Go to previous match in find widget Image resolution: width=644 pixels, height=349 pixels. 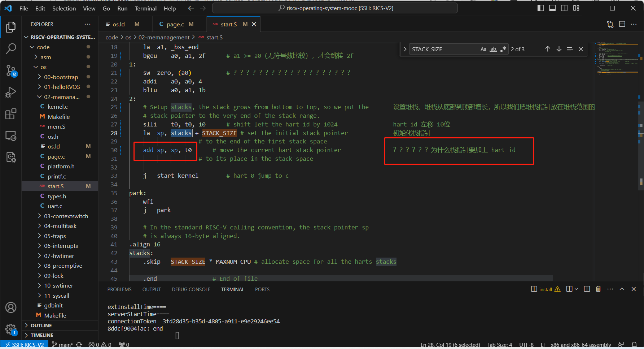pyautogui.click(x=548, y=49)
